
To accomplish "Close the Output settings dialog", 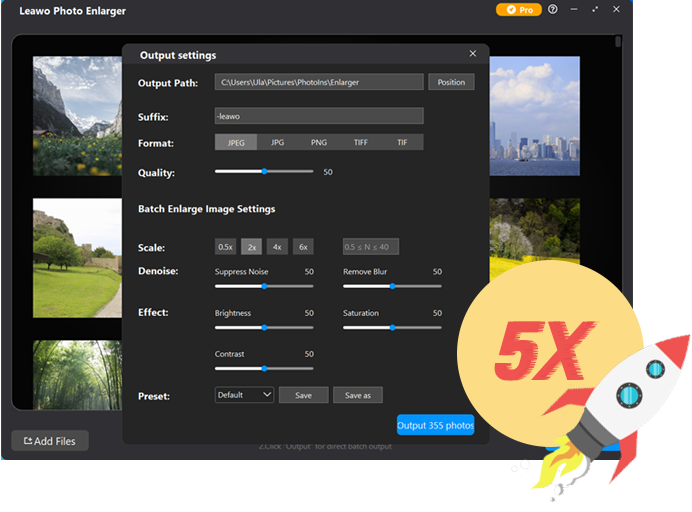I will pyautogui.click(x=473, y=53).
